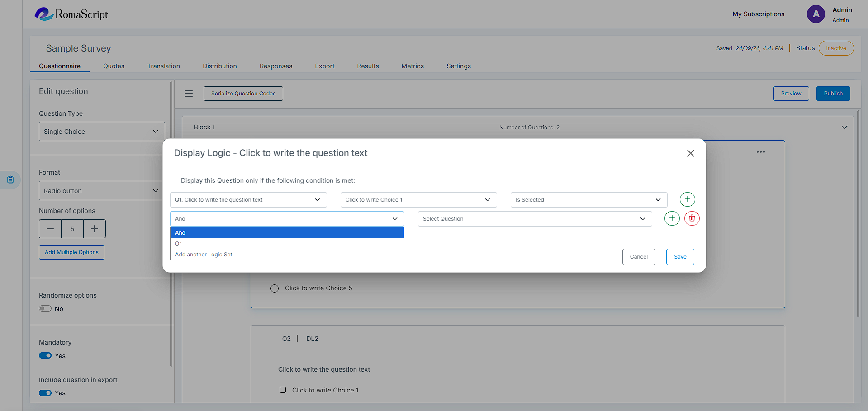Toggle the Mandatory switch
The width and height of the screenshot is (868, 411).
tap(45, 356)
